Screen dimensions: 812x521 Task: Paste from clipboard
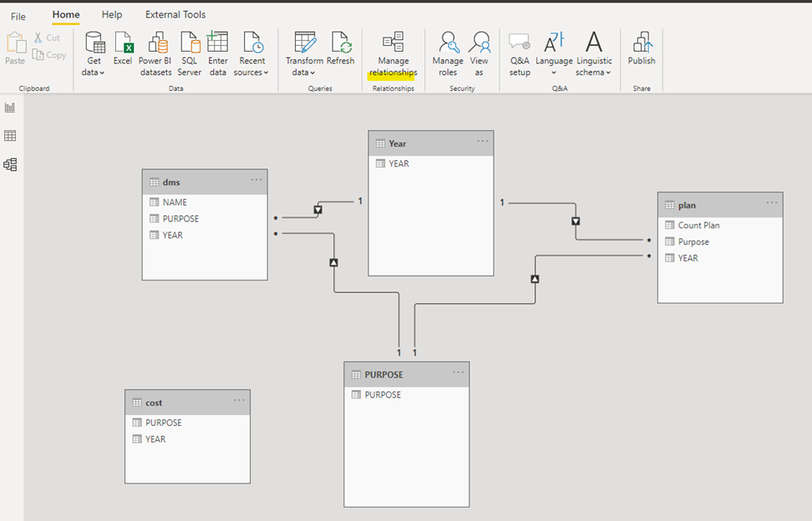(x=15, y=48)
